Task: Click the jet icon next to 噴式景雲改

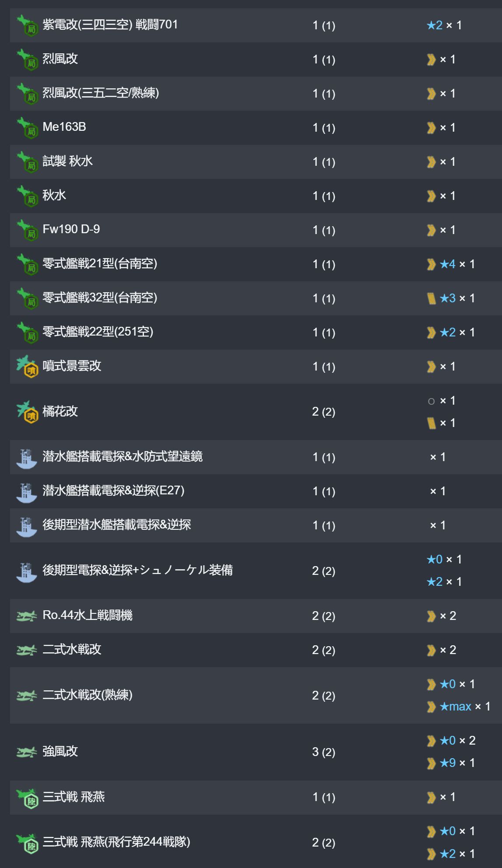Action: point(27,367)
